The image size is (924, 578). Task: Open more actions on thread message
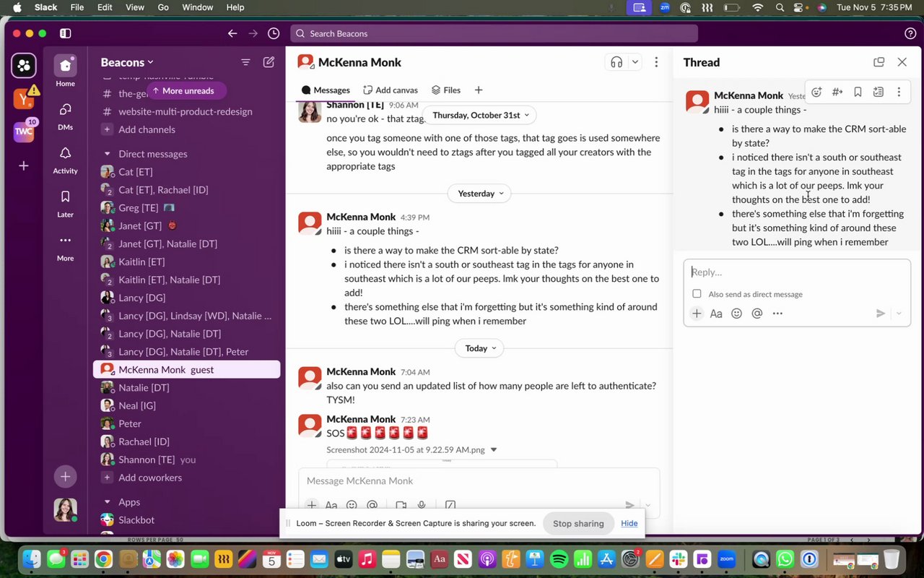tap(899, 92)
